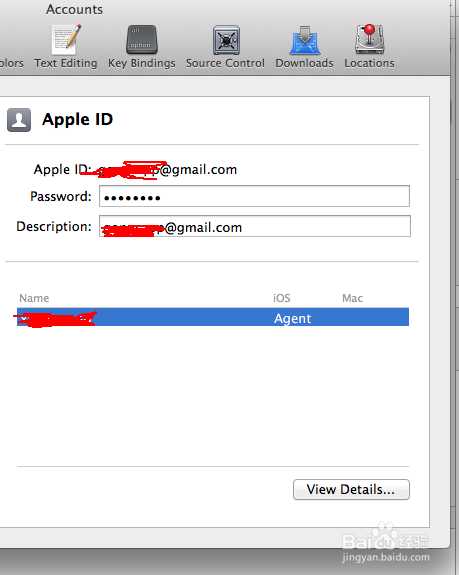Open the Locations joystick drive icon

[x=369, y=39]
